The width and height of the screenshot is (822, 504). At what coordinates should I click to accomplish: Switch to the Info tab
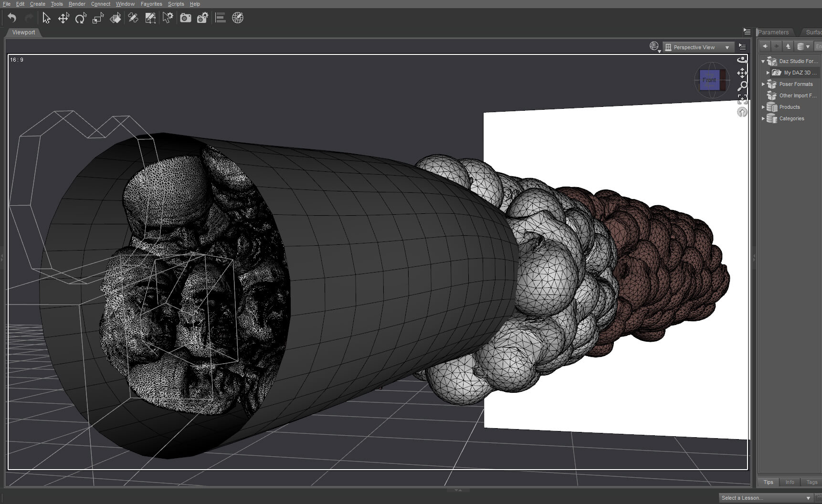pos(790,482)
